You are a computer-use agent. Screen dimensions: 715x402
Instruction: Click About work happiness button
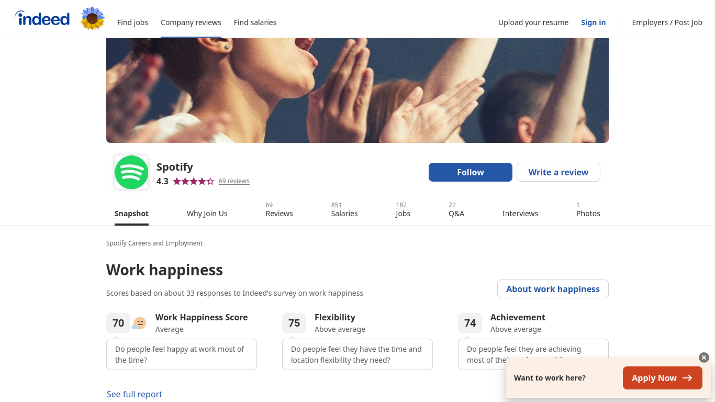553,289
